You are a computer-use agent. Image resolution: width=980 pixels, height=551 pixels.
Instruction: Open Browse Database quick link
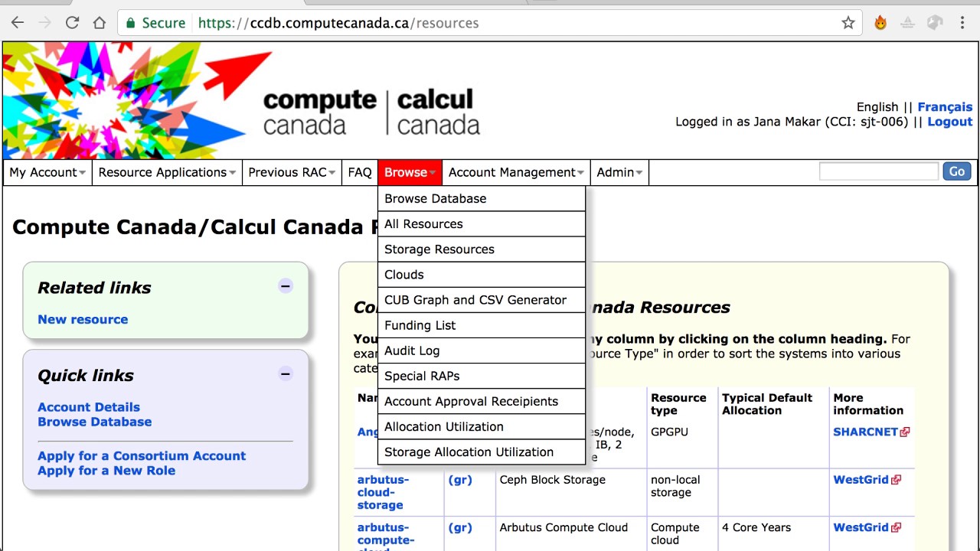pos(95,422)
